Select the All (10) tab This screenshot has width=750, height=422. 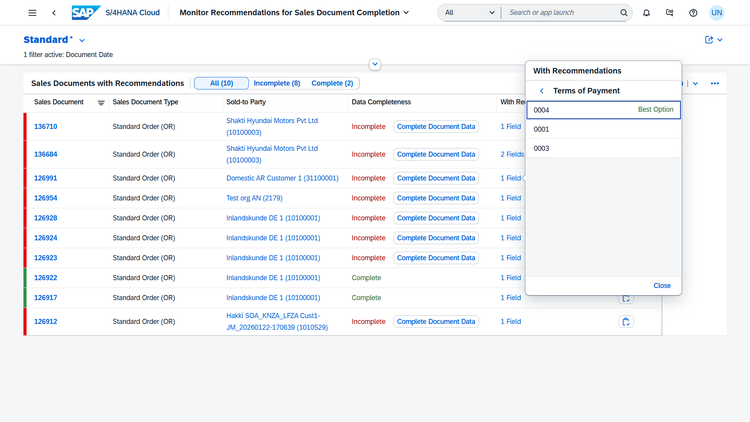pyautogui.click(x=221, y=83)
